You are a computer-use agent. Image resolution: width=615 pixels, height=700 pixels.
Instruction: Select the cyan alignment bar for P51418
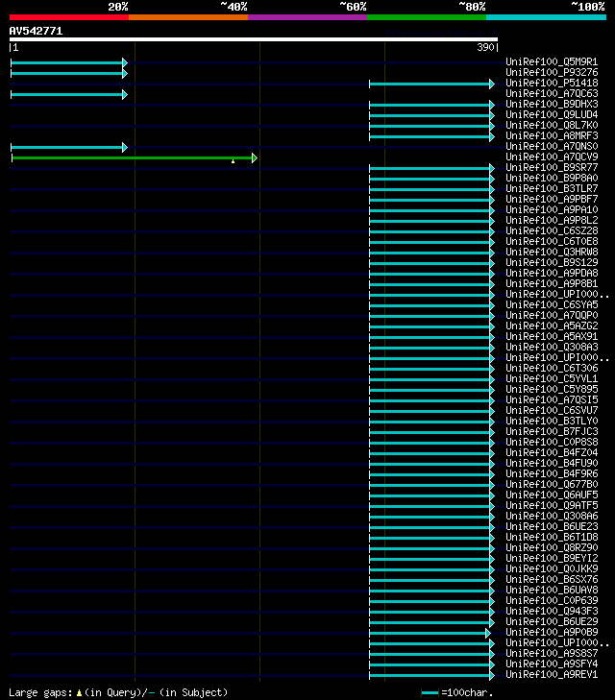point(431,84)
